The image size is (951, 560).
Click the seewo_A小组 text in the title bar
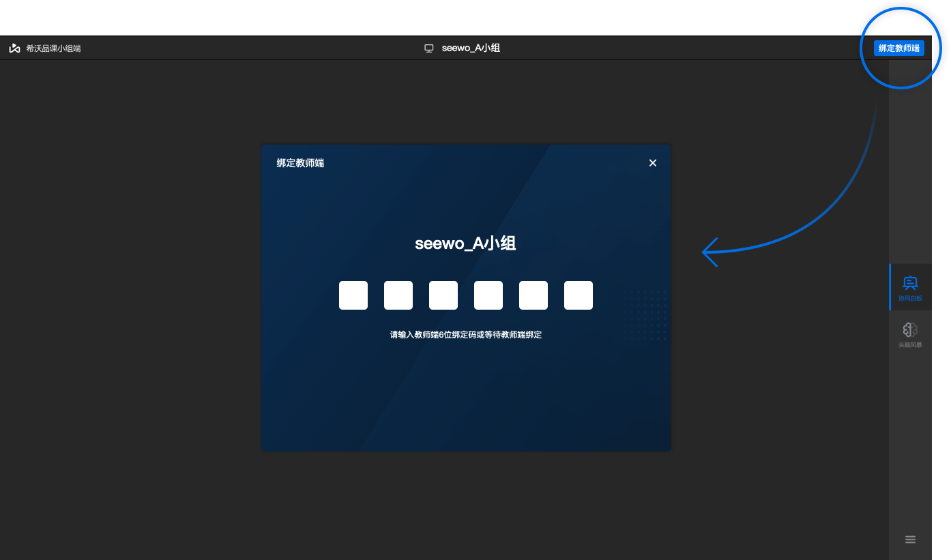point(471,48)
